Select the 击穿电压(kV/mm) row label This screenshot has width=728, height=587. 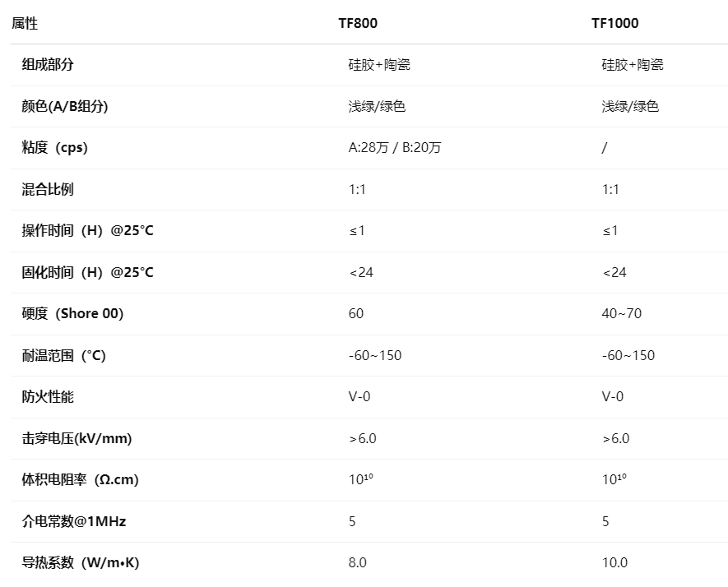click(77, 439)
